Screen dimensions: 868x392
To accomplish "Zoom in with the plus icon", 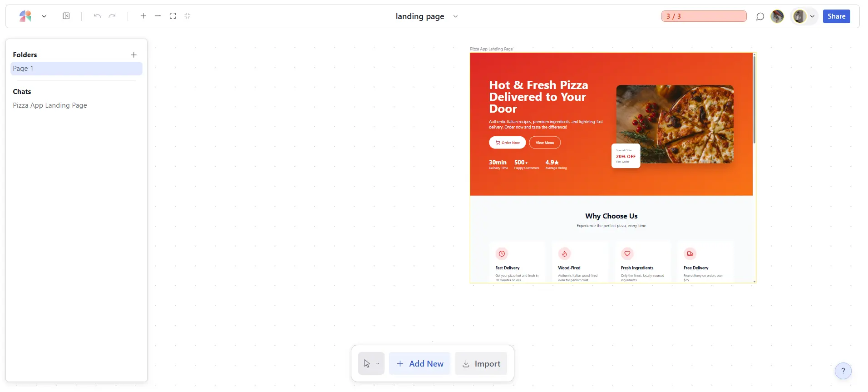I will [x=143, y=16].
